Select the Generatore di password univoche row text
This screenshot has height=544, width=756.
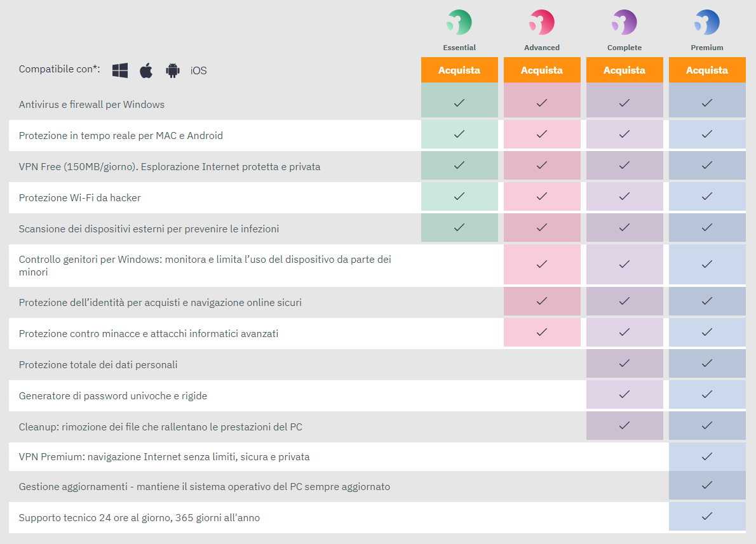pyautogui.click(x=113, y=396)
